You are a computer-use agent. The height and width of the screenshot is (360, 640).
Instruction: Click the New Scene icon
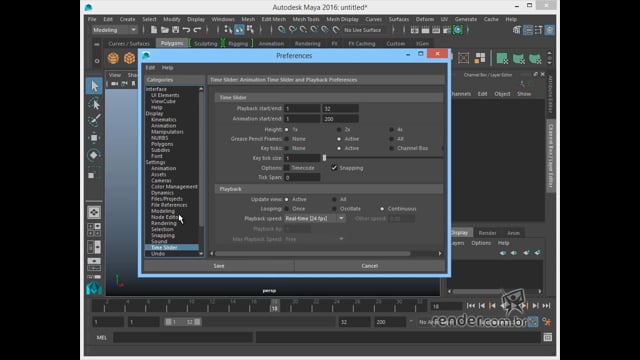pyautogui.click(x=154, y=30)
